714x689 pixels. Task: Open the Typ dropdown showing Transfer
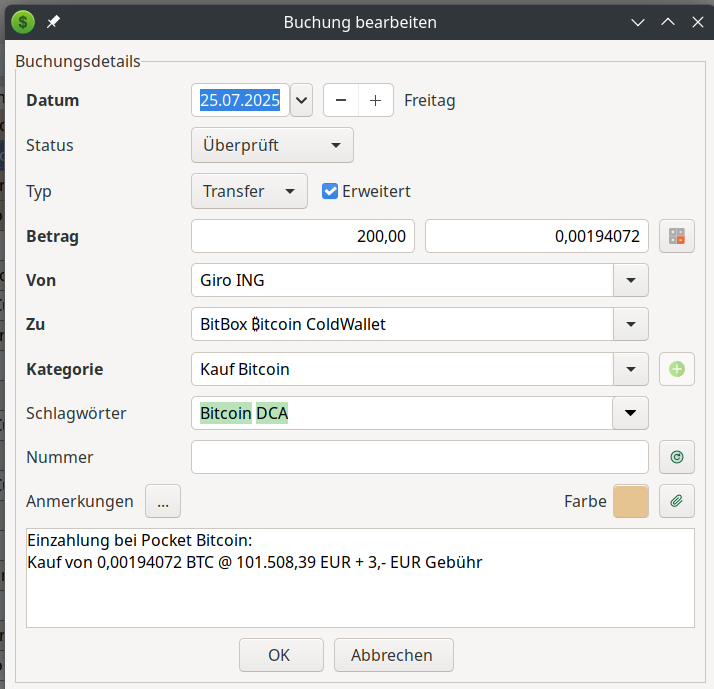[249, 191]
